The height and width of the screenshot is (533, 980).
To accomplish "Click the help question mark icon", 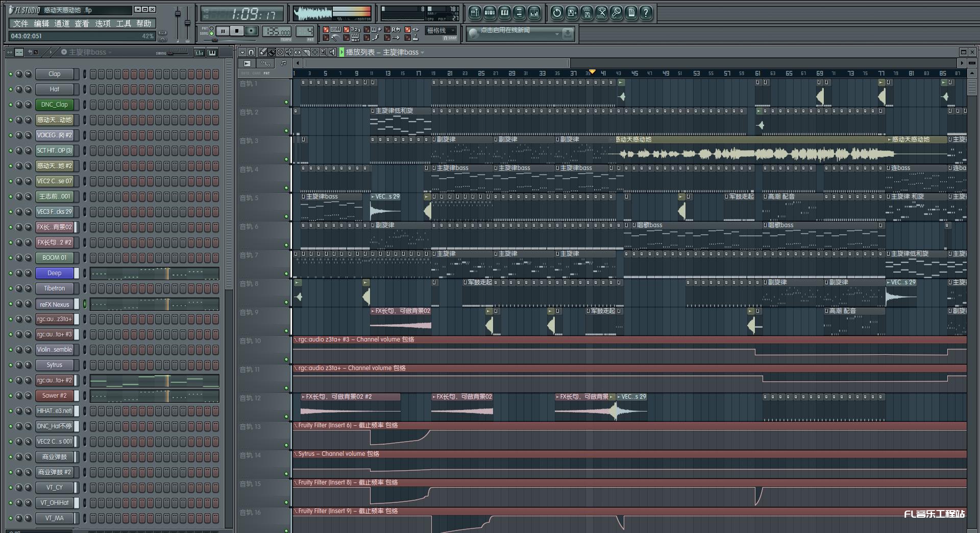I will (646, 13).
